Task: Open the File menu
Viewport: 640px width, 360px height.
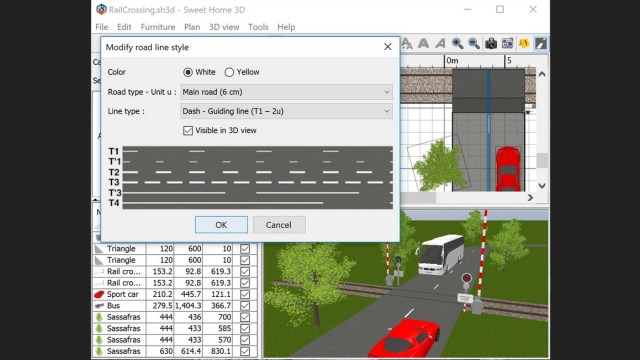Action: tap(102, 27)
